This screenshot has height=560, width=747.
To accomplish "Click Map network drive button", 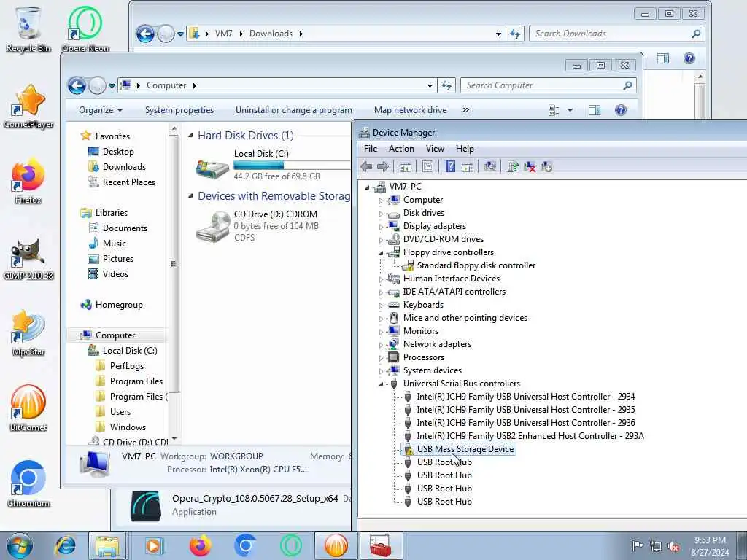I will point(410,110).
